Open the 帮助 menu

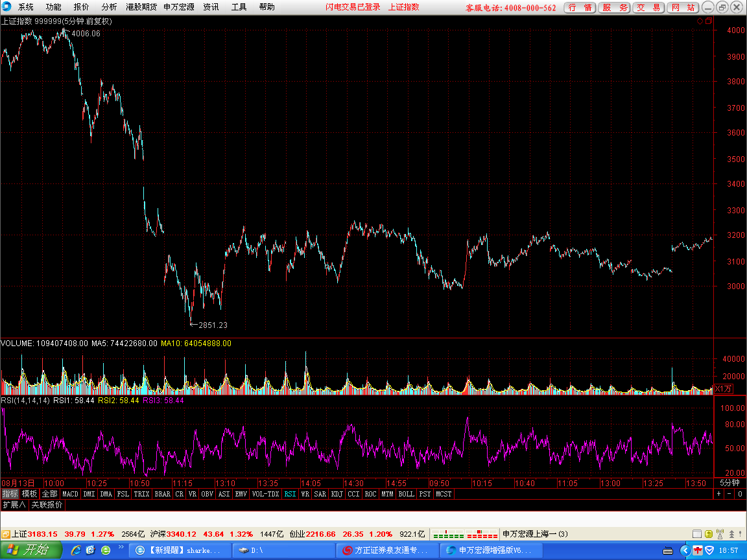[x=267, y=7]
